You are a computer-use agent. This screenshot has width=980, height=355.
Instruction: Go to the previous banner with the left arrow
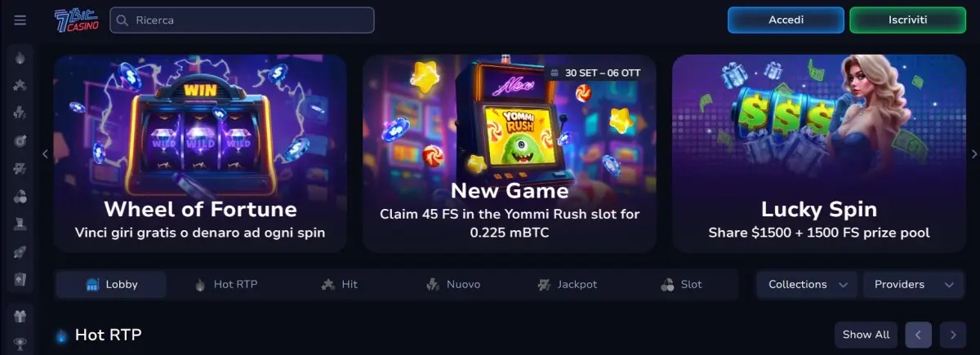pos(45,153)
